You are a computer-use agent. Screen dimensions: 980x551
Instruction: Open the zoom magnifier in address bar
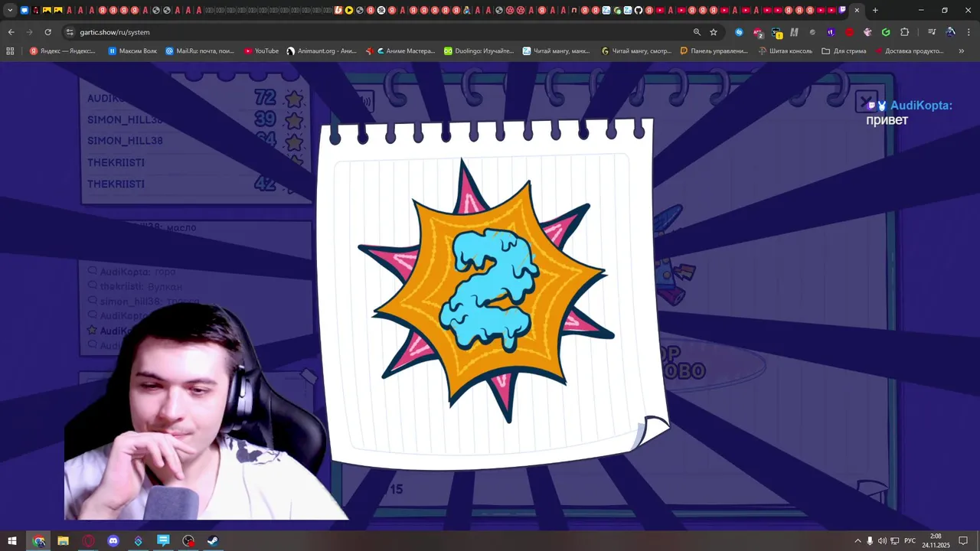697,32
